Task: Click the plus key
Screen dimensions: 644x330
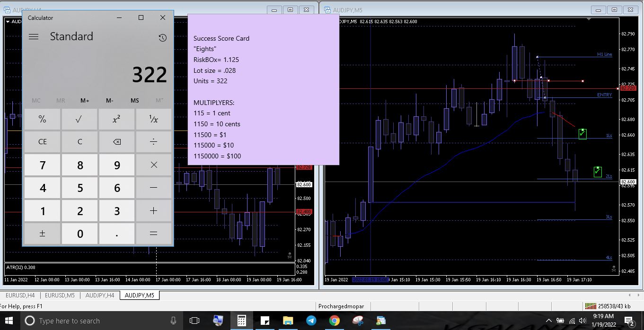Action: point(153,211)
